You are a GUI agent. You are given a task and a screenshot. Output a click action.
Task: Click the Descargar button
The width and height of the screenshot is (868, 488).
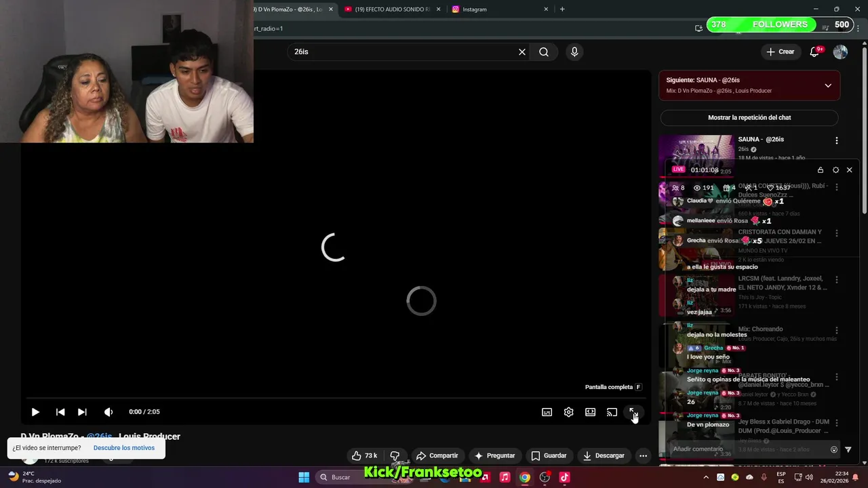coord(604,455)
